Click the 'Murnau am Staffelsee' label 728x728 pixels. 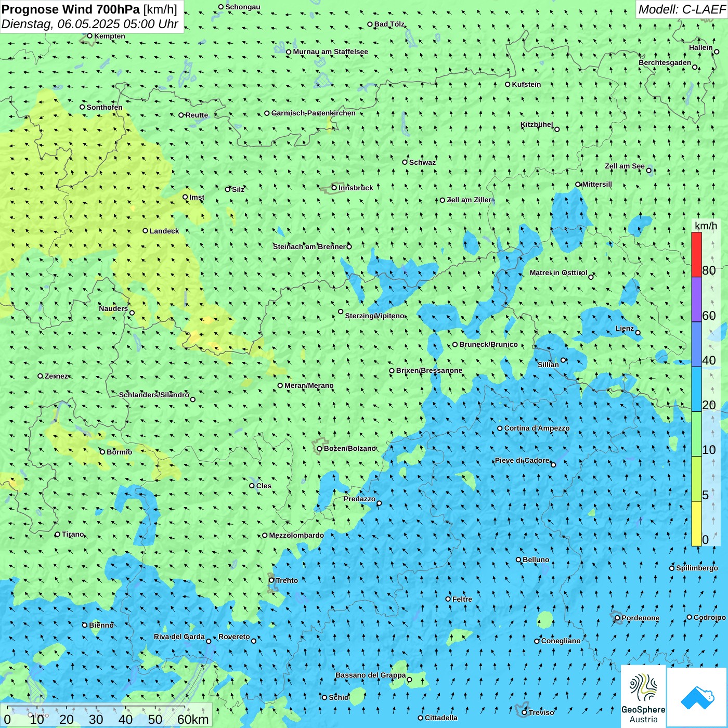point(330,51)
